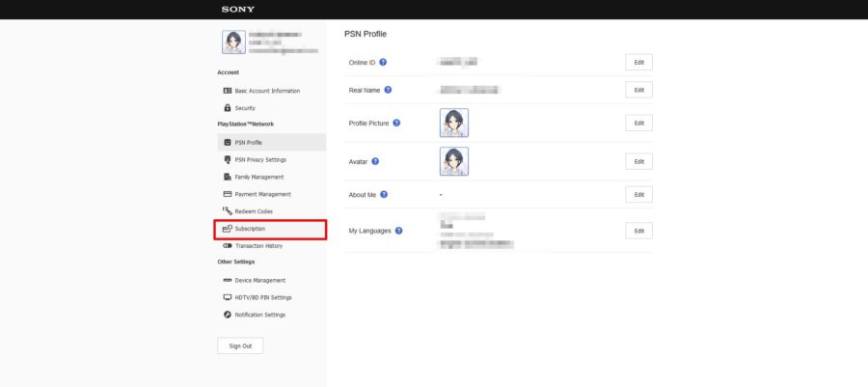868x387 pixels.
Task: Open Redeem Codes page
Action: 272,211
